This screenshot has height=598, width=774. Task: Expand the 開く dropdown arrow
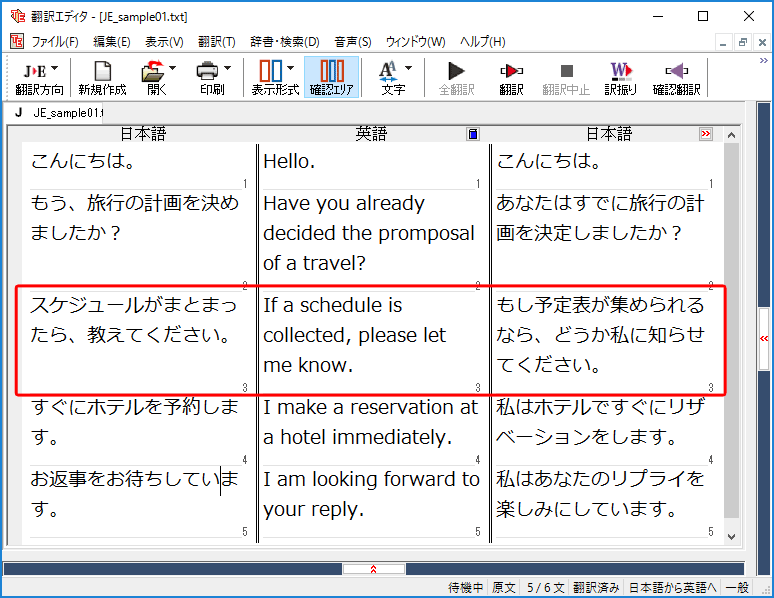pos(172,68)
